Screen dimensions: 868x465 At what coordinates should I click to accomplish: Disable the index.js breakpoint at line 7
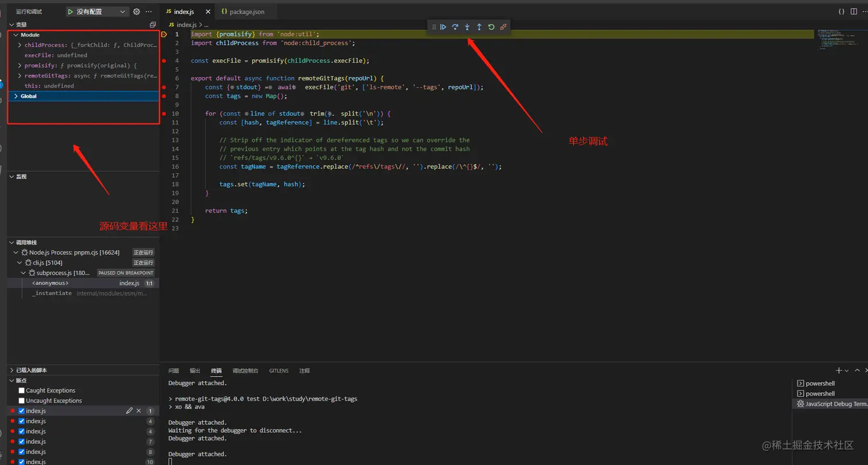[x=22, y=441]
